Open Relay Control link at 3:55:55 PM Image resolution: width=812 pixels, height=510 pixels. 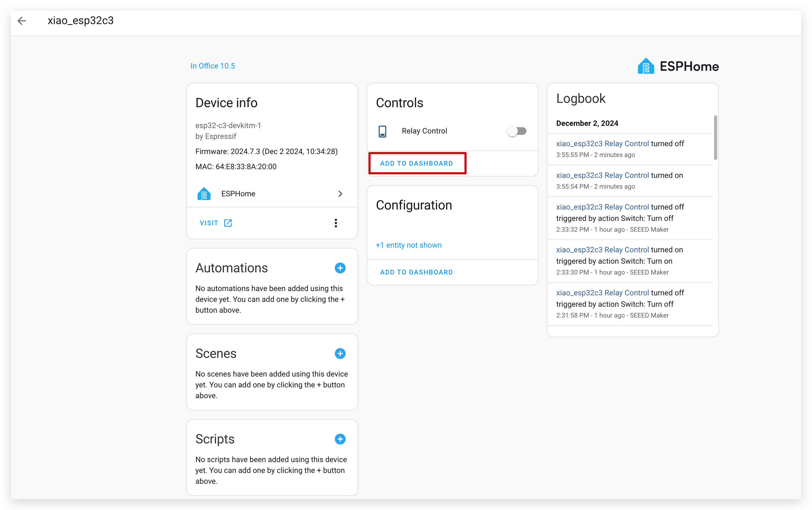pos(602,143)
